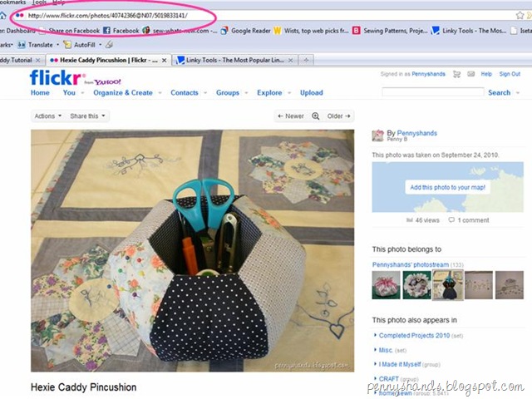Click the Upload link
The width and height of the screenshot is (532, 399).
312,92
